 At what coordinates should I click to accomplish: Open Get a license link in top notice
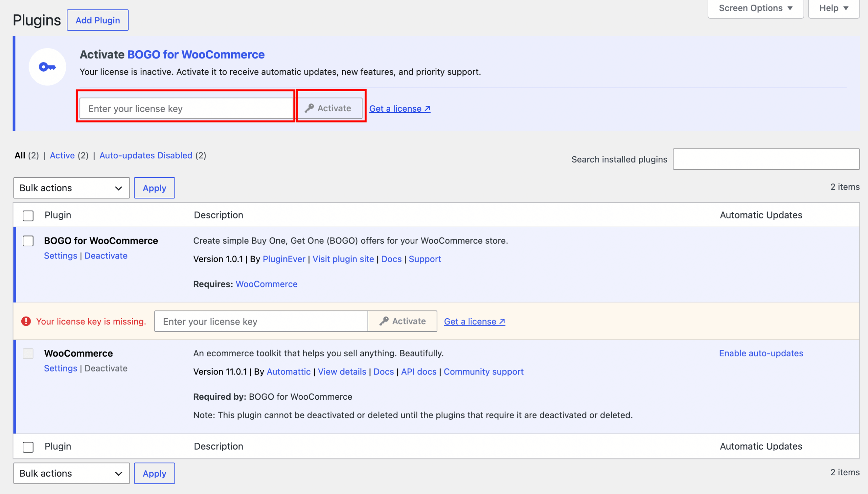[x=400, y=109]
